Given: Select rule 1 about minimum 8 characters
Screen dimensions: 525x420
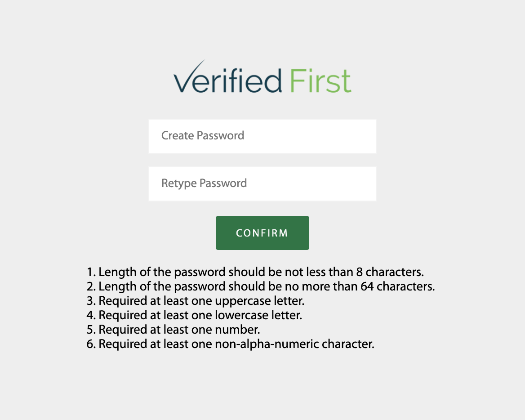Looking at the screenshot, I should (255, 273).
